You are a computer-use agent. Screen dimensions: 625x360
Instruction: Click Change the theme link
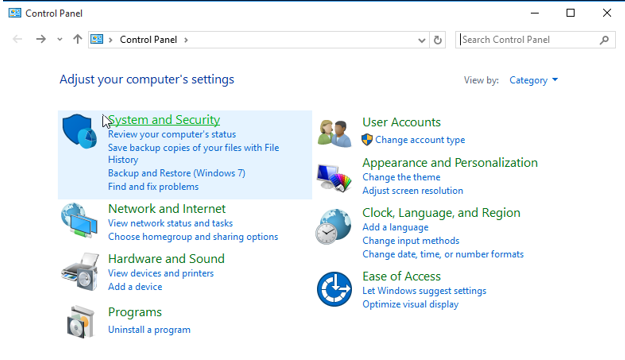tap(401, 177)
